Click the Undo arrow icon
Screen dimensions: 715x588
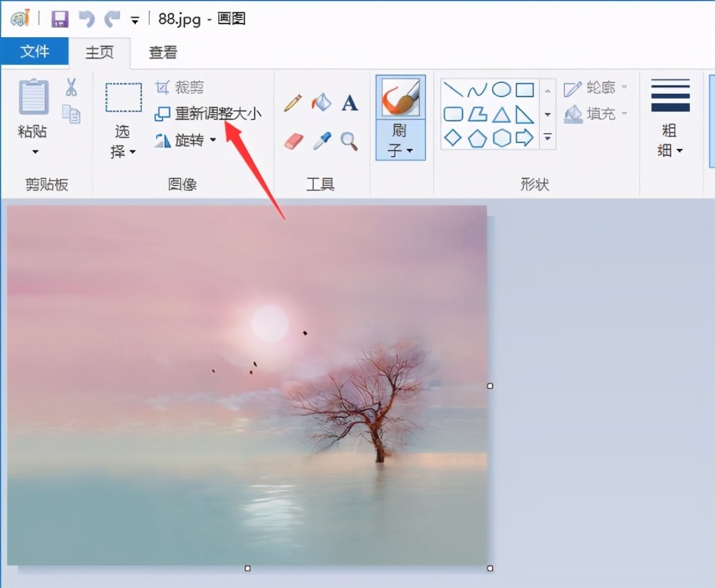86,19
